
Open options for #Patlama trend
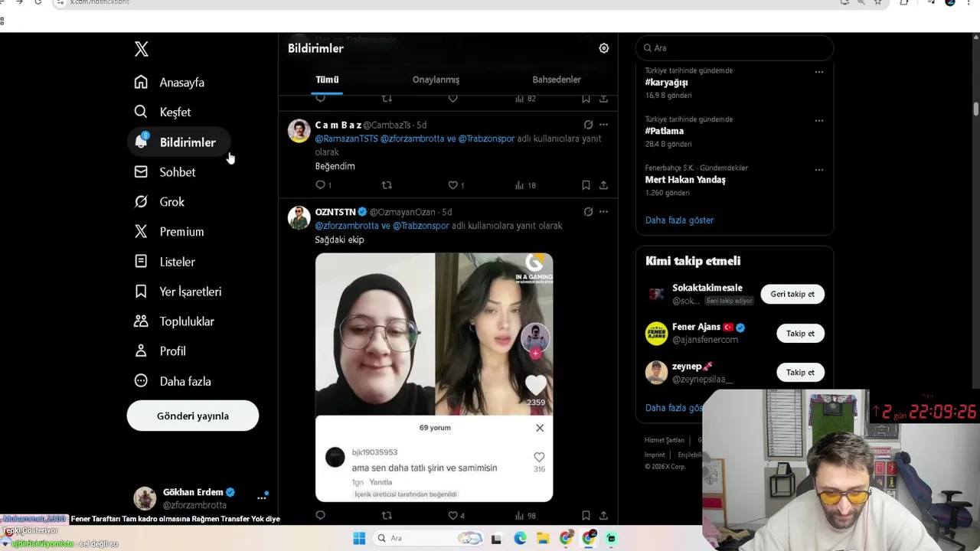coord(819,121)
